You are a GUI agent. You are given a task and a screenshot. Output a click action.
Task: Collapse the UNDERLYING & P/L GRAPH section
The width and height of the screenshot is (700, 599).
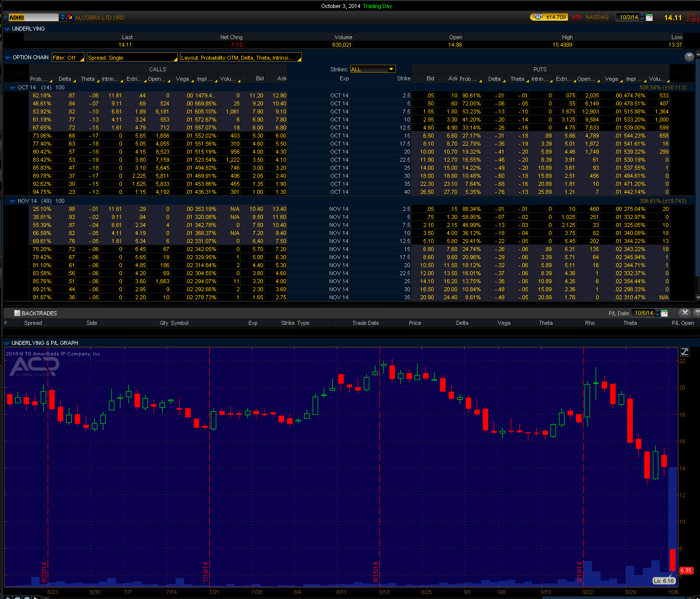click(x=7, y=343)
